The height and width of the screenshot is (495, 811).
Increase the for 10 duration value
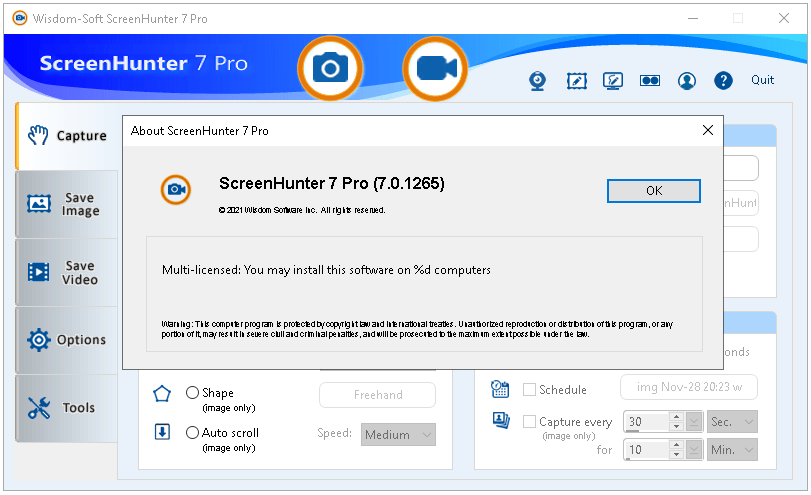point(676,444)
